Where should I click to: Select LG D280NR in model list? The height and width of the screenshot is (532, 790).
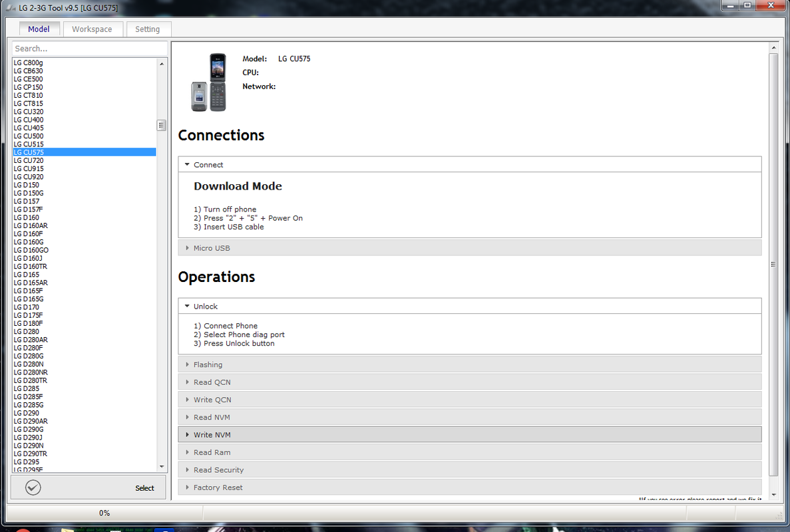[84, 372]
